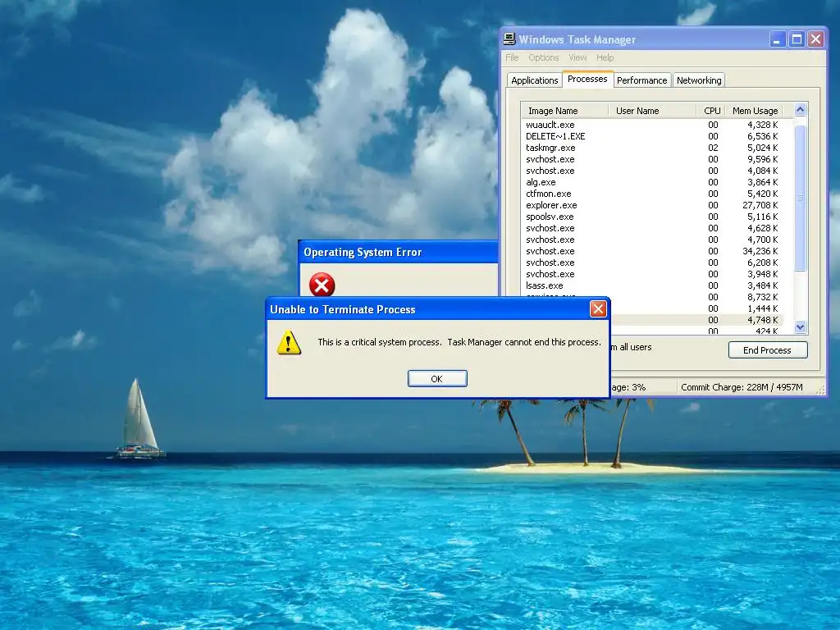The width and height of the screenshot is (840, 630).
Task: Click the End Process button
Action: (768, 349)
